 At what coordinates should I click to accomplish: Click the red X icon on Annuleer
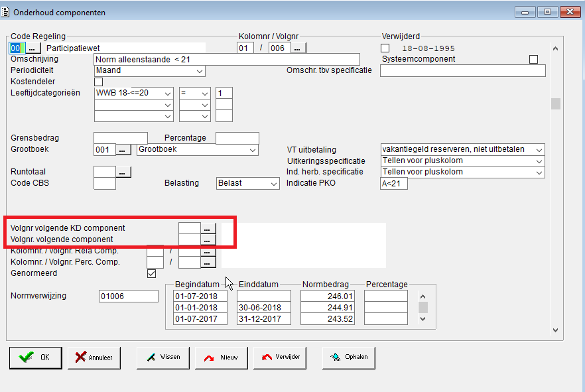coord(80,358)
